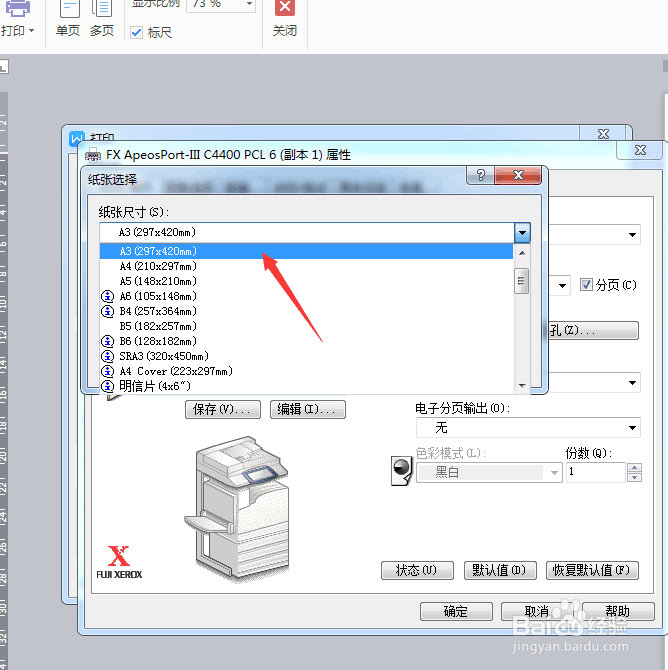Screen dimensions: 668x670
Task: Select B4 (257x364mm) paper size
Action: point(306,311)
